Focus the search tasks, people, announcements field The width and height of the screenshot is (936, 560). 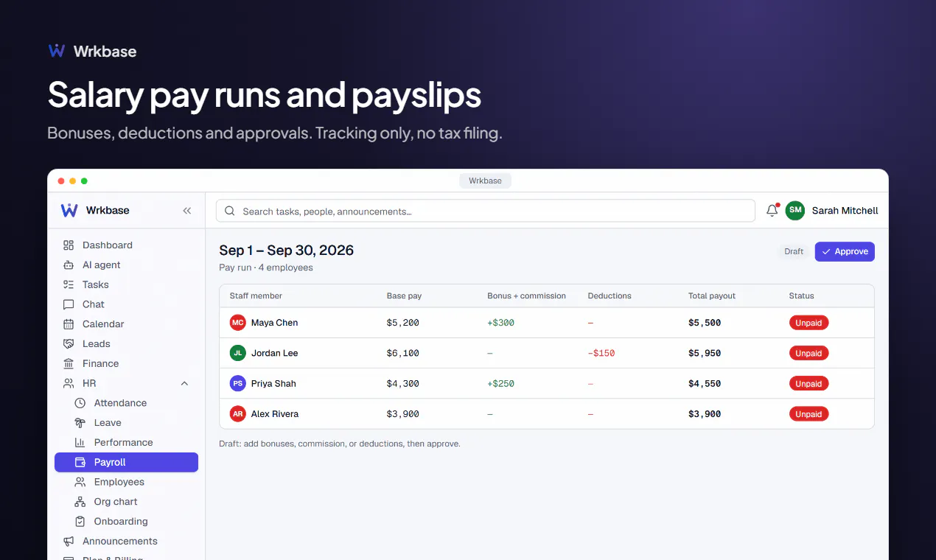pos(486,211)
